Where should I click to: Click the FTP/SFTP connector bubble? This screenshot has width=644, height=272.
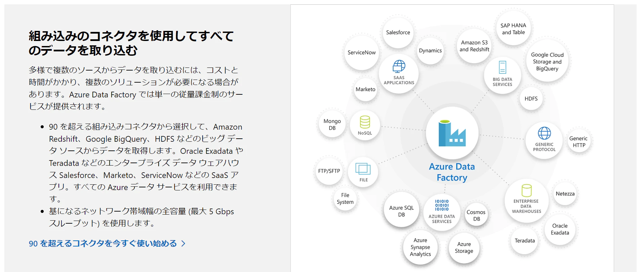point(329,171)
